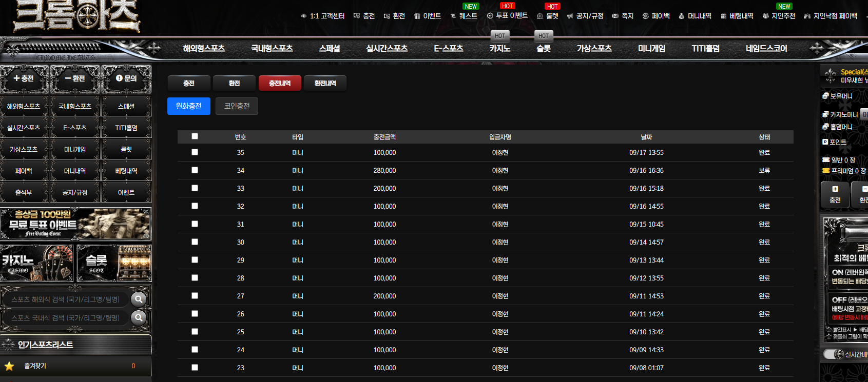Open 쪽지 messages envelope in top bar
868x382 pixels.
tap(615, 16)
